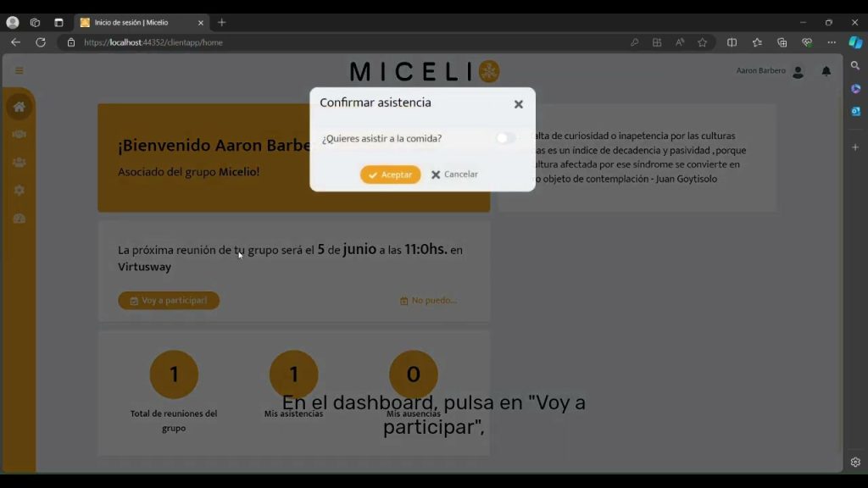The height and width of the screenshot is (488, 868).
Task: Click Cancelar in the confirmation dialog
Action: (454, 175)
